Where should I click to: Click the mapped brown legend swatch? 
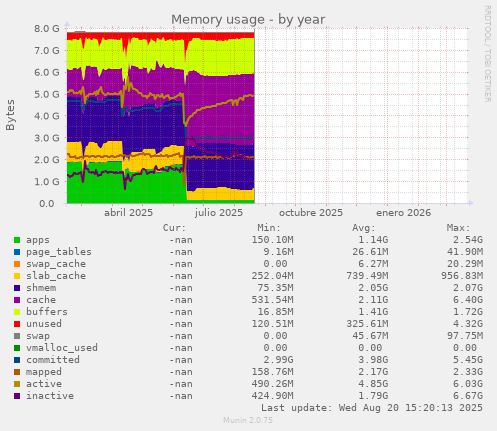(17, 372)
